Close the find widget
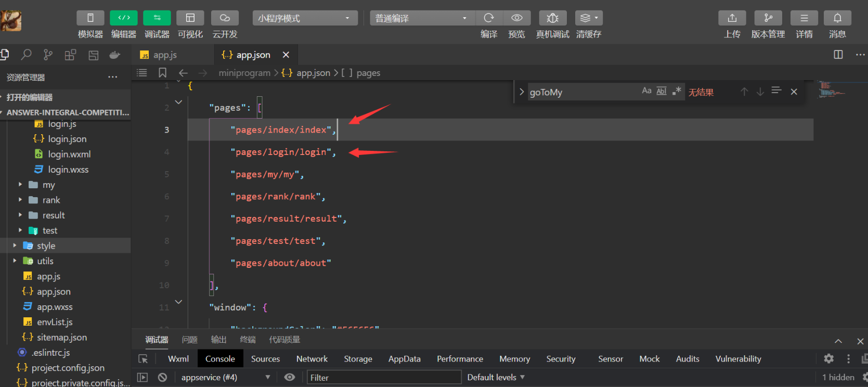 794,92
